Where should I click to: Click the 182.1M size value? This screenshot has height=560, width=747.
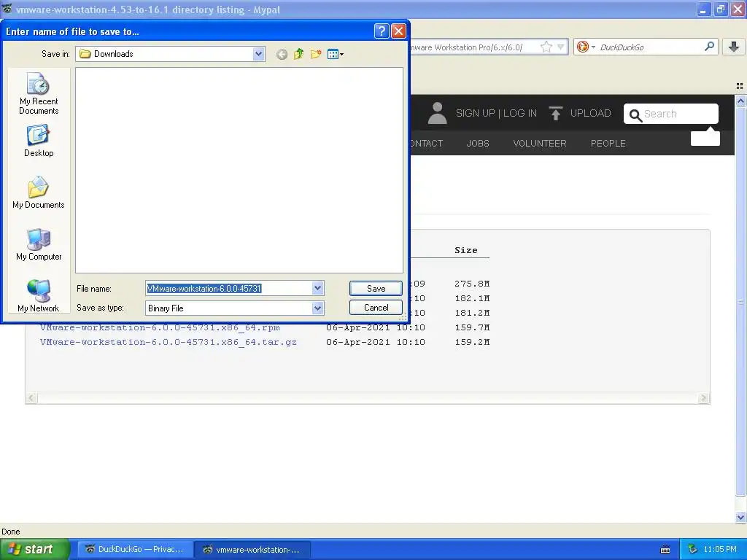[x=472, y=298]
